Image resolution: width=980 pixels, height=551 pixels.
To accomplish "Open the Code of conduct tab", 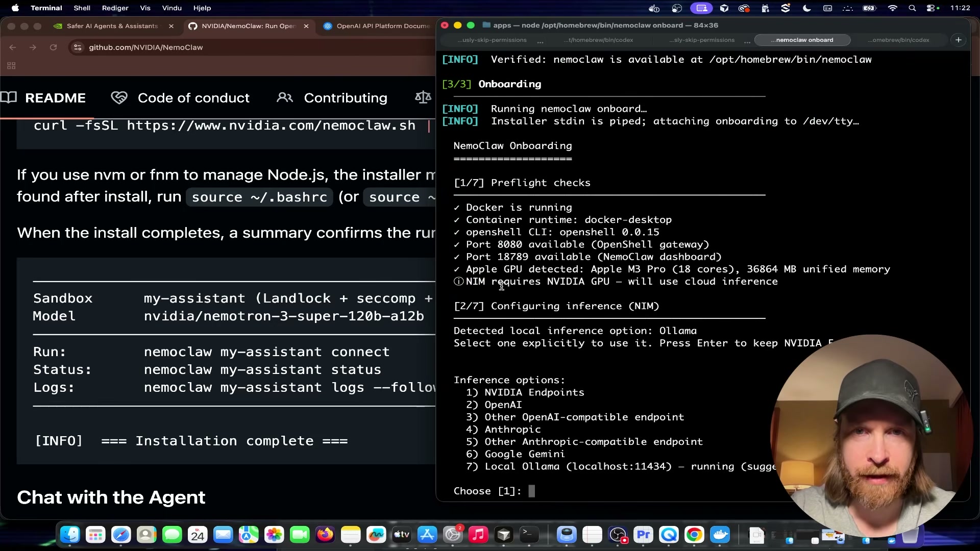I will pyautogui.click(x=181, y=98).
